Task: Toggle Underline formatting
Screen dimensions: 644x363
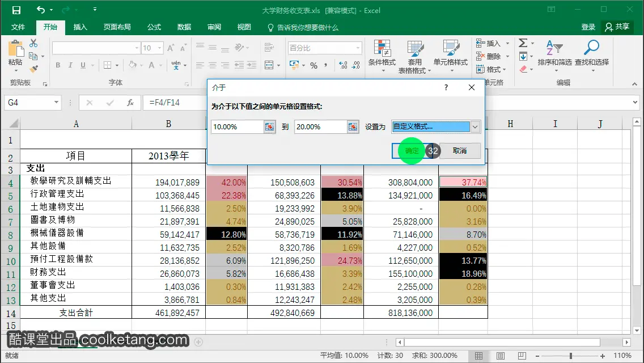Action: click(x=83, y=65)
